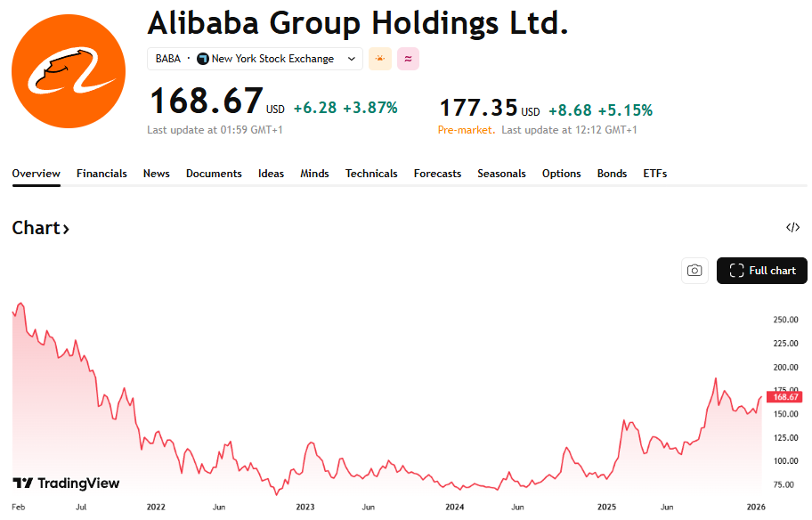Go to the Technicals tab
The width and height of the screenshot is (812, 520).
(371, 174)
